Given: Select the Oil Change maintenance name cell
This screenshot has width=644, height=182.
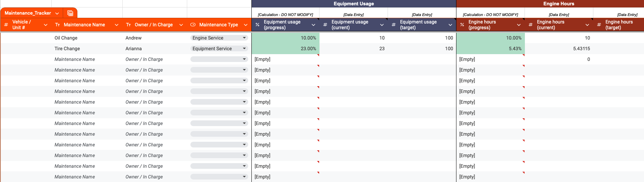Looking at the screenshot, I should point(66,38).
